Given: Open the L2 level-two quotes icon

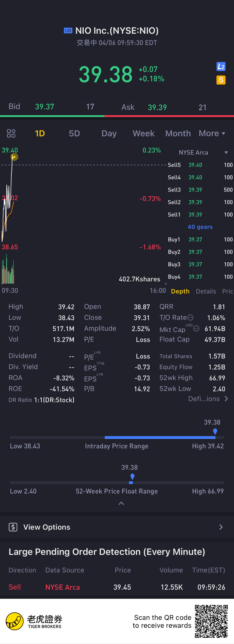Looking at the screenshot, I should pos(221,67).
